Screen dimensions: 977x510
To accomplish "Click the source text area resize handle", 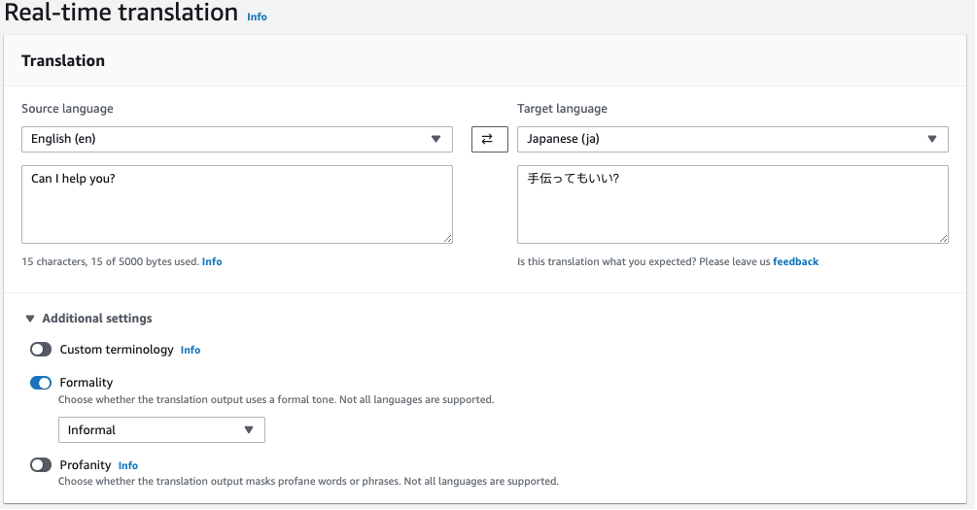I will (x=447, y=238).
